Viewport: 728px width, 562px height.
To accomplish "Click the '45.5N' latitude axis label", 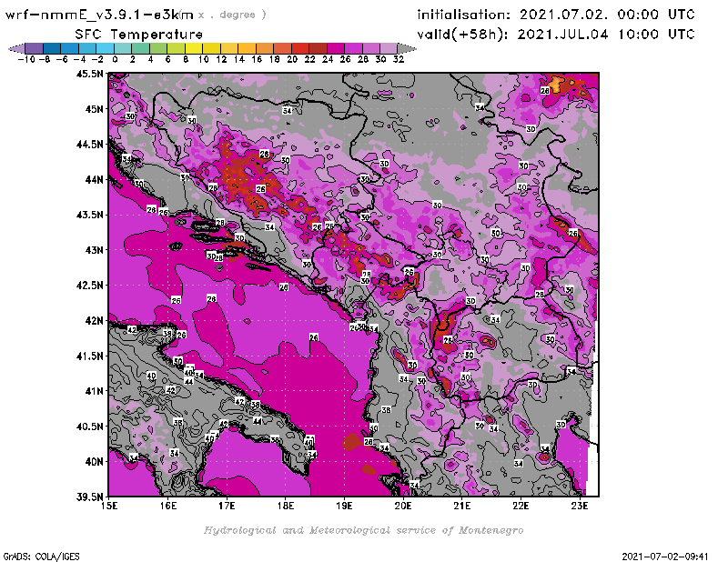I will pyautogui.click(x=89, y=74).
